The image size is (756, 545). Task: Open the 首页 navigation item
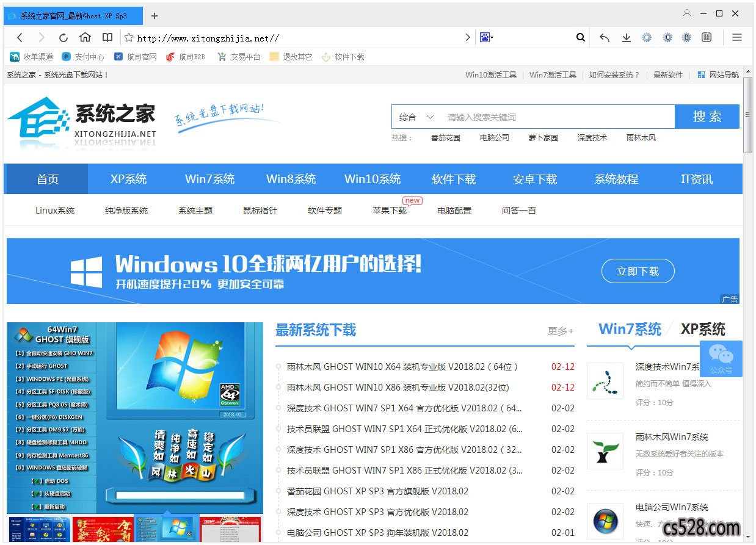[48, 179]
